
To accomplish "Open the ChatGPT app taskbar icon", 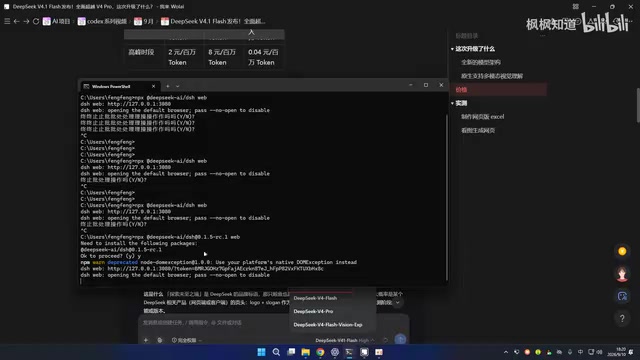I will (x=335, y=352).
